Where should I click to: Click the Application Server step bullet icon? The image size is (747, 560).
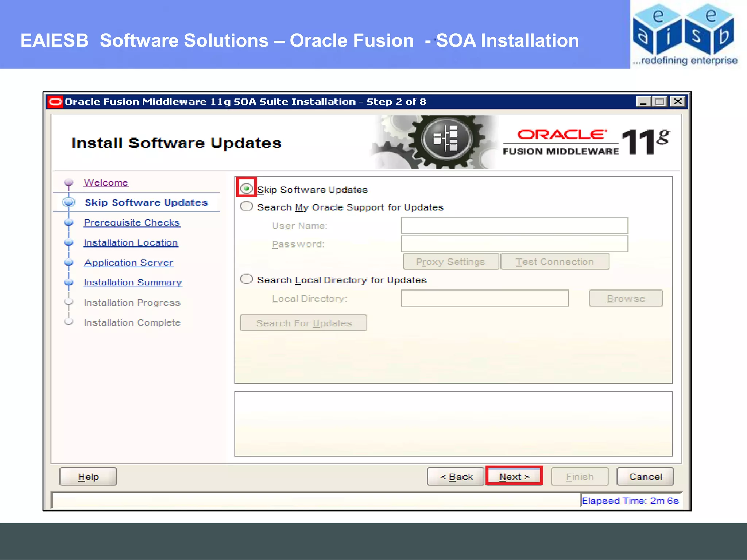(69, 262)
